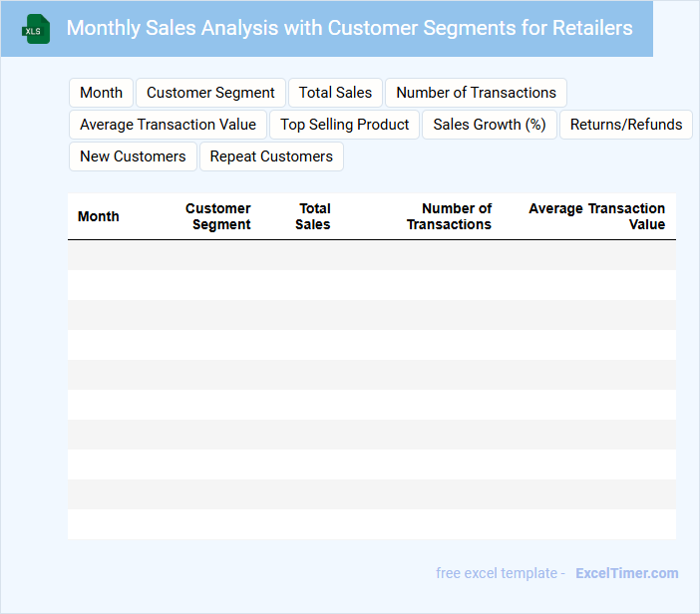This screenshot has height=614, width=700.
Task: Choose the Number of Transactions tag
Action: [x=476, y=93]
